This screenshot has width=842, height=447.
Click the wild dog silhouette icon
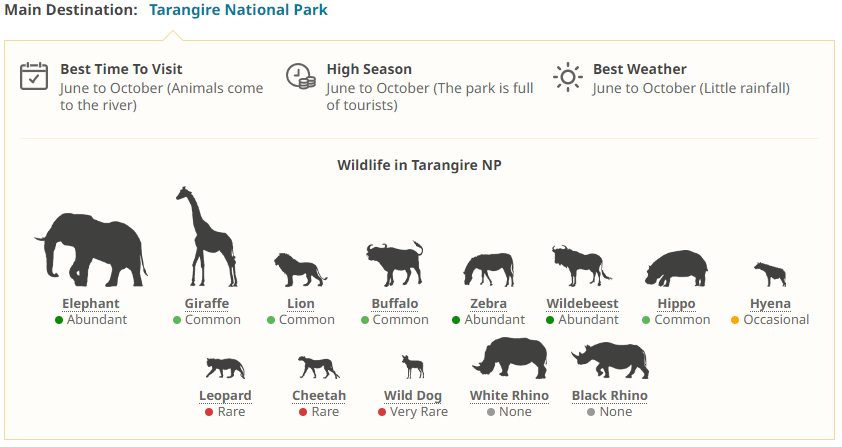point(413,366)
